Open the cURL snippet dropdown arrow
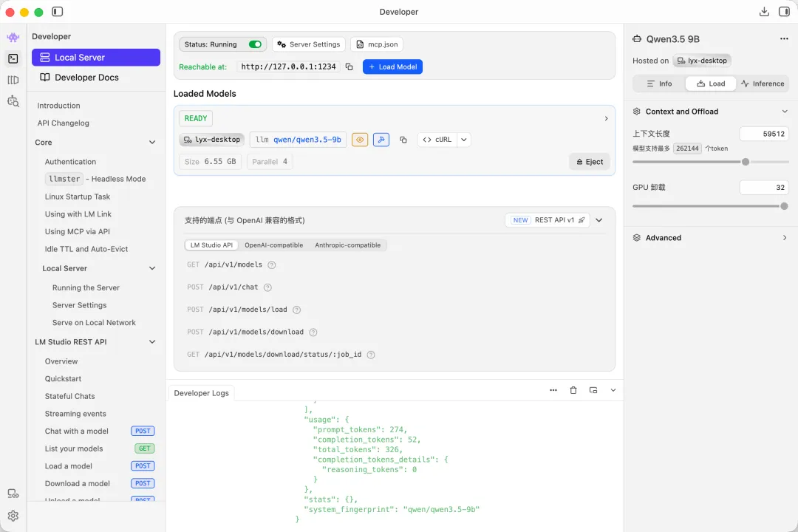Image resolution: width=798 pixels, height=532 pixels. pos(463,140)
